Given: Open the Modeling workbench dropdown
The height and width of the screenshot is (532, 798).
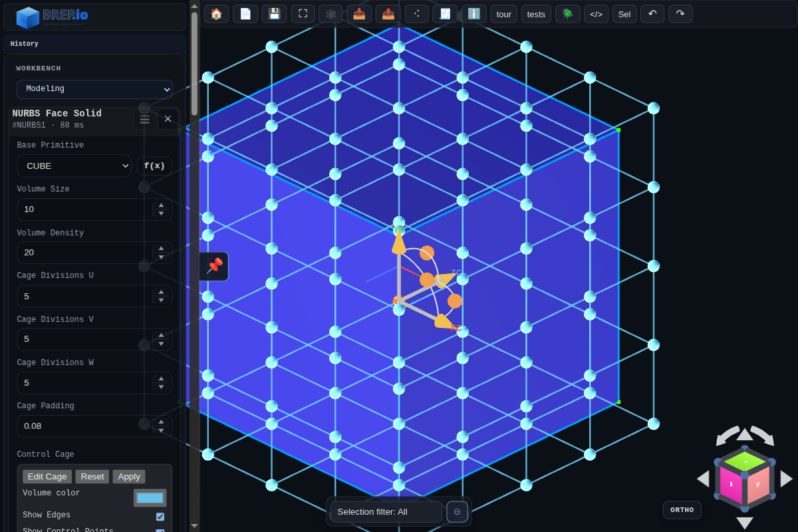Looking at the screenshot, I should [94, 89].
